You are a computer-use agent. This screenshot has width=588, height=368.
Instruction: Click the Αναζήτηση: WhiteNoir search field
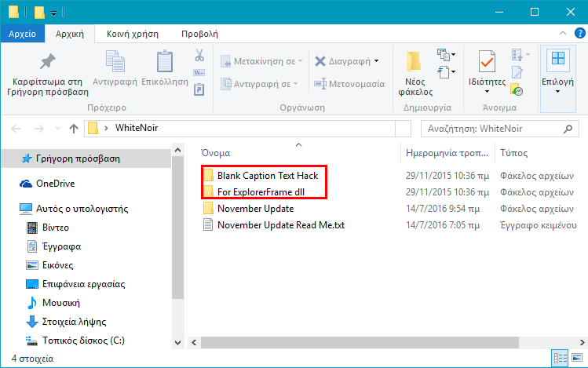[500, 129]
